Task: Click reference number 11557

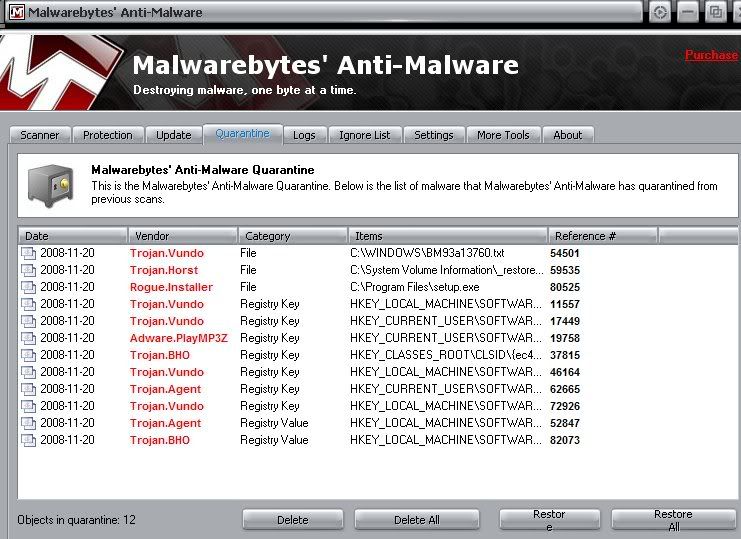Action: click(565, 304)
